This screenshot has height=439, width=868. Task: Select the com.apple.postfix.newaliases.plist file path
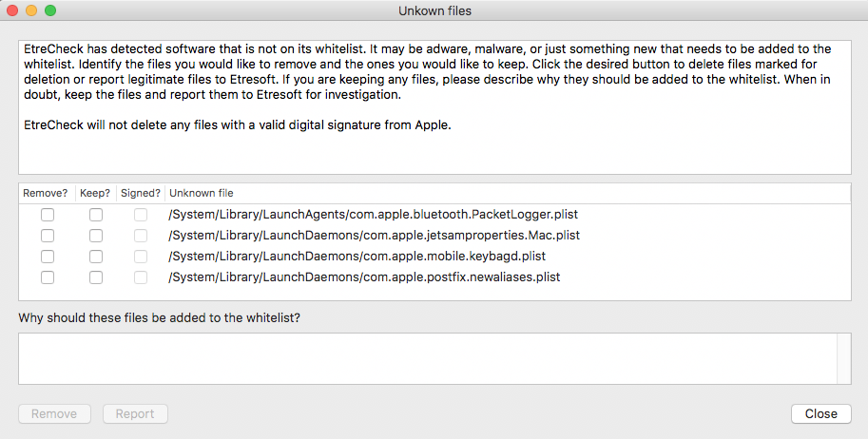coord(364,277)
